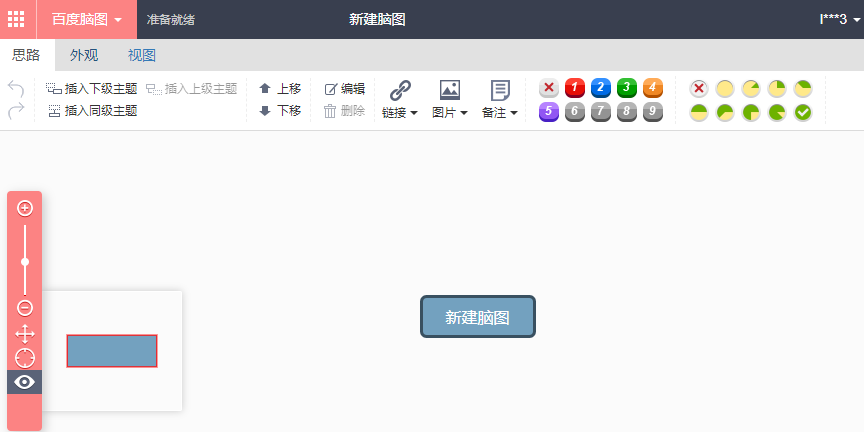The image size is (864, 432).
Task: Set priority 7 gray icon
Action: point(601,112)
